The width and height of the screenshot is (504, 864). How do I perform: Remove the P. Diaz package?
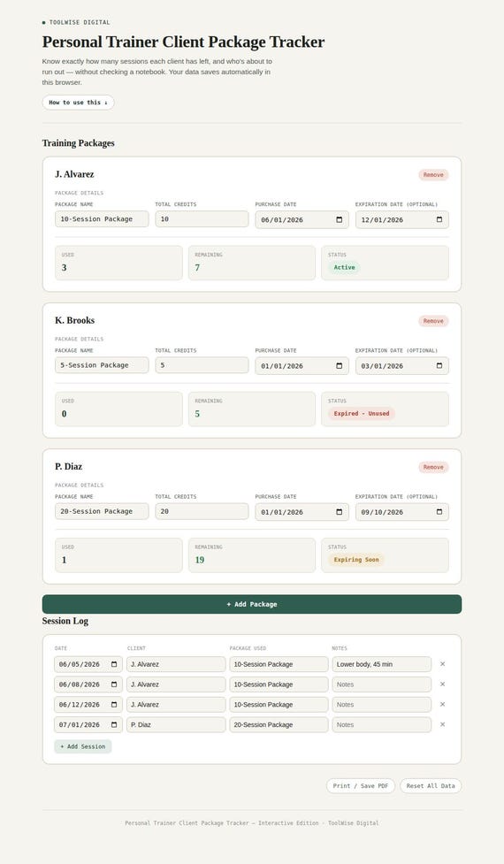pos(433,467)
